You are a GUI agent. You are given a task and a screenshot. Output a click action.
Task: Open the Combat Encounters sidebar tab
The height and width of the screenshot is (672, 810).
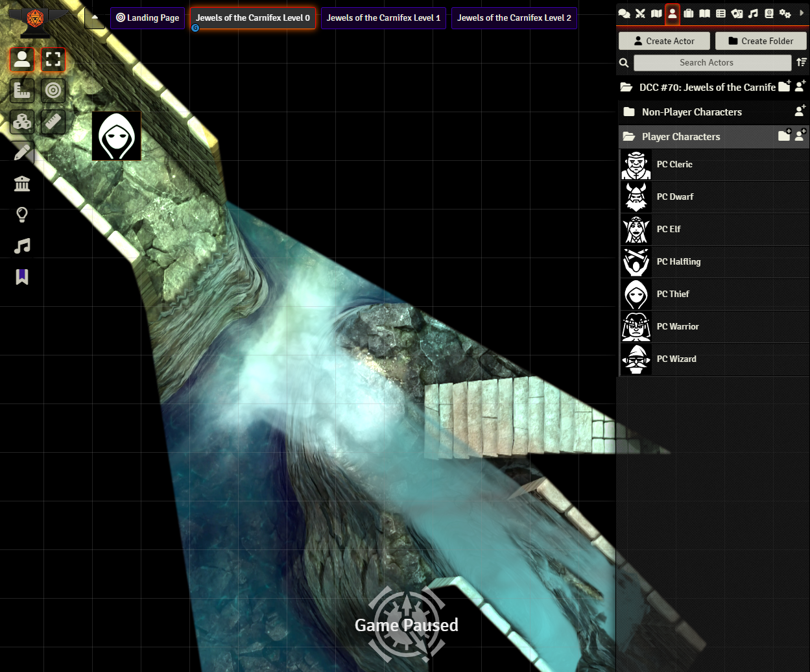pos(640,13)
